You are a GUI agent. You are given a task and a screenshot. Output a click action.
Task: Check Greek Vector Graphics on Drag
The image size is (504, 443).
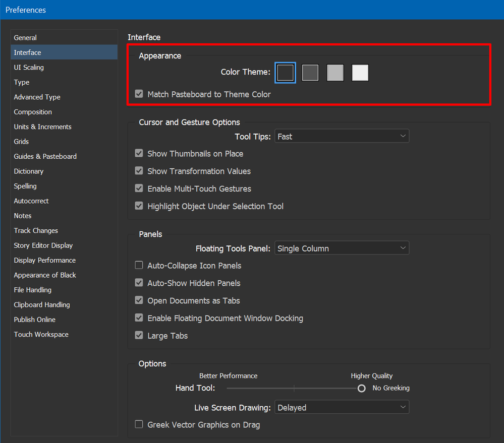[x=139, y=424]
